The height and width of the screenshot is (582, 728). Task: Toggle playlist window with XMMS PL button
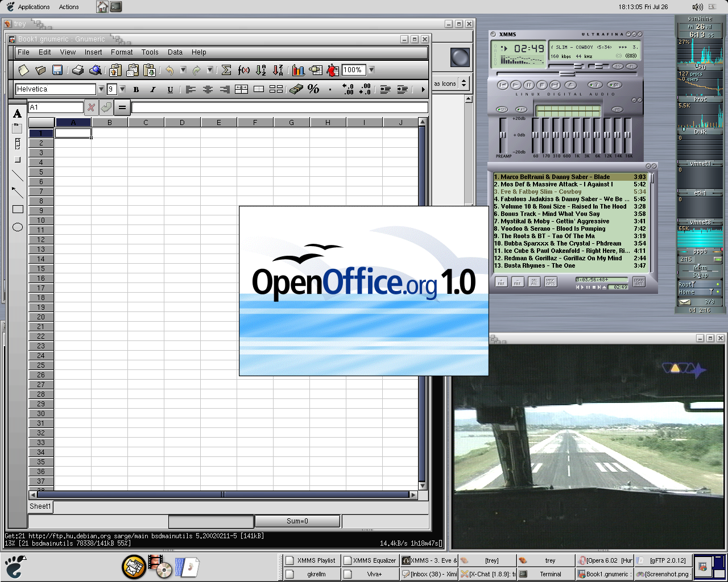click(631, 66)
